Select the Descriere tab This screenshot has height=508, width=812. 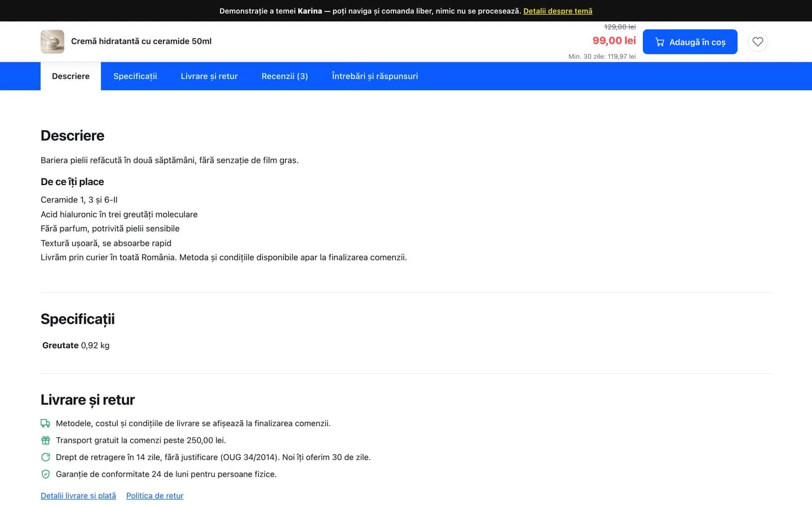click(x=70, y=76)
